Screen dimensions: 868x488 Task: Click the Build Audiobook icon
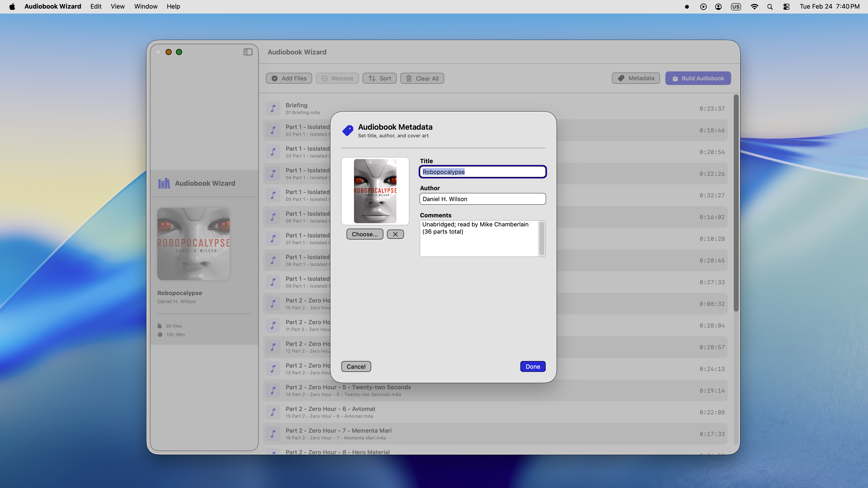click(x=675, y=78)
